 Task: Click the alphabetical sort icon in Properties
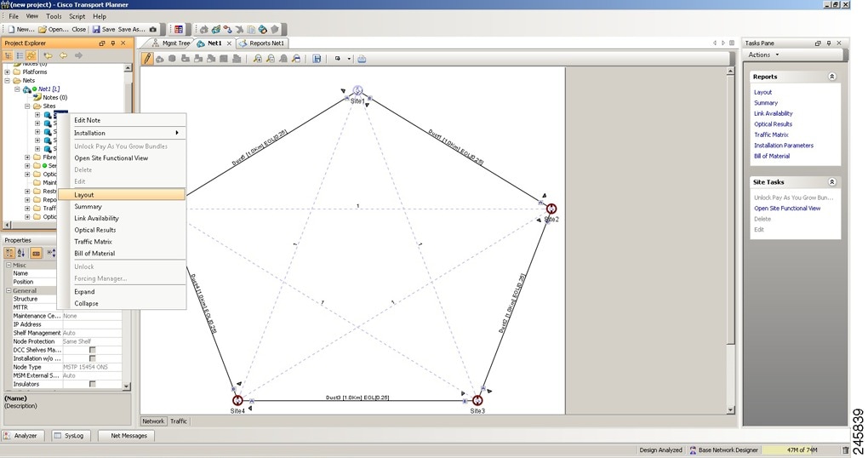[x=21, y=253]
